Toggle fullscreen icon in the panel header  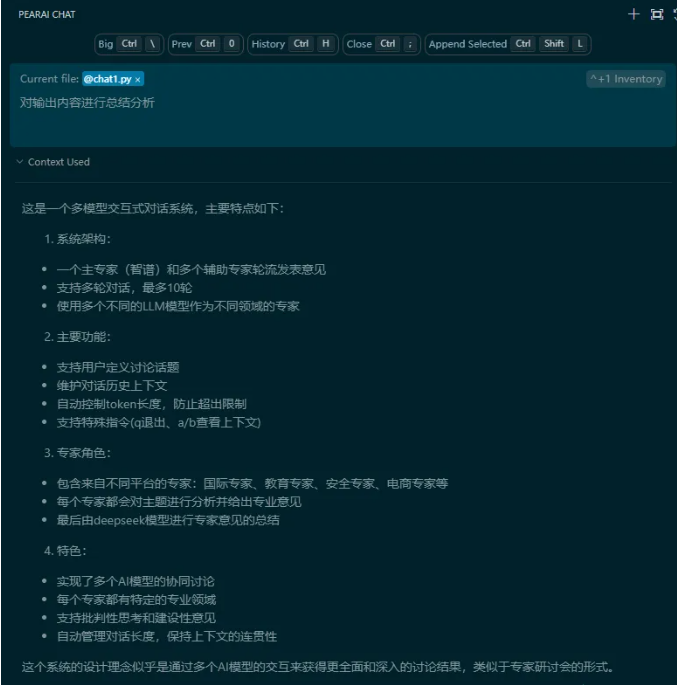[656, 14]
